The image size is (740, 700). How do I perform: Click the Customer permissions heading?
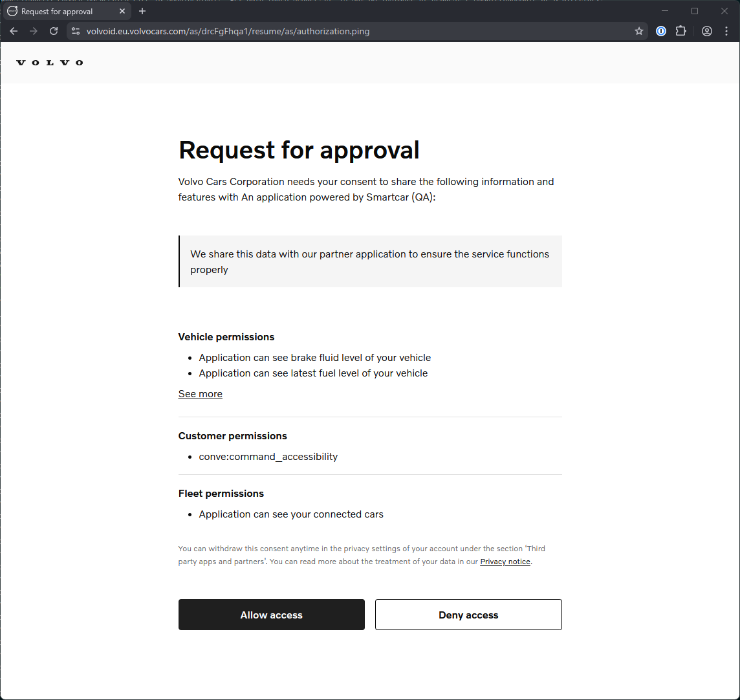click(233, 436)
